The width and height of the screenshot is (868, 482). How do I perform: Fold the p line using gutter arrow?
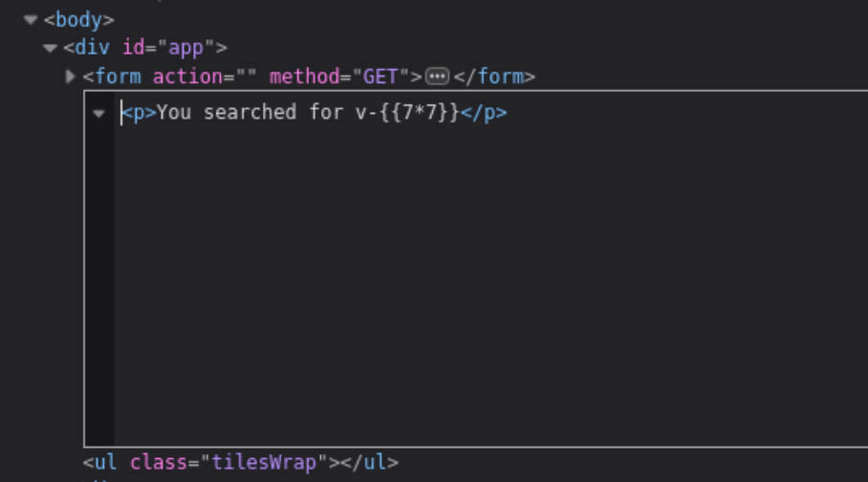tap(99, 114)
